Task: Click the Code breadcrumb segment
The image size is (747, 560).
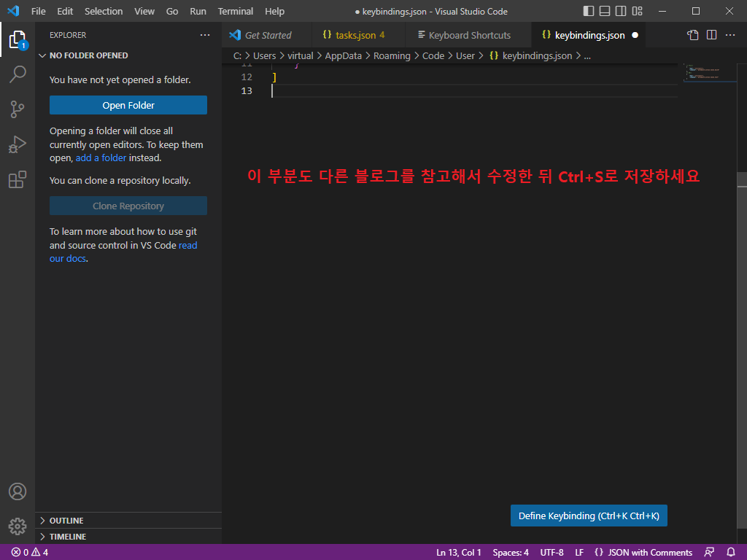Action: (433, 55)
